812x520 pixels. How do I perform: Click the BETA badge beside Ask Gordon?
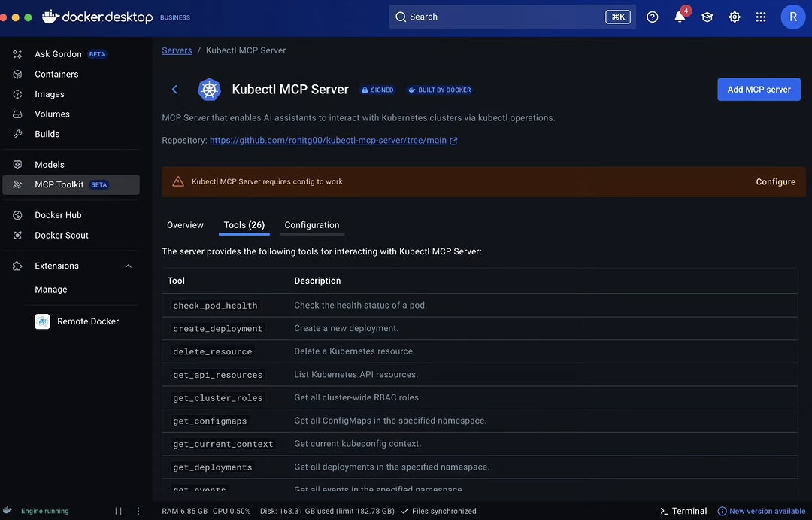click(97, 54)
